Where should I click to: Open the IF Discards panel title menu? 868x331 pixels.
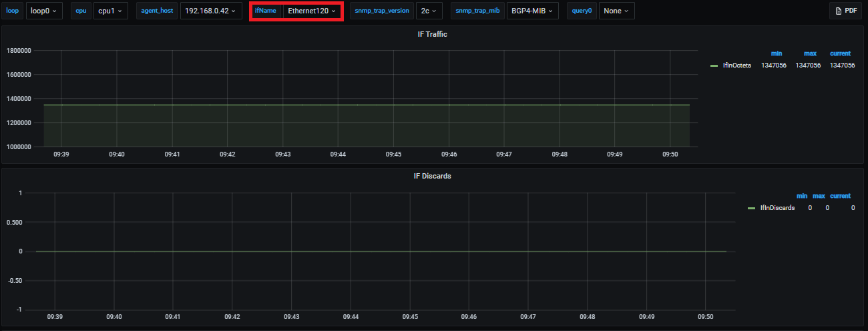click(x=432, y=177)
